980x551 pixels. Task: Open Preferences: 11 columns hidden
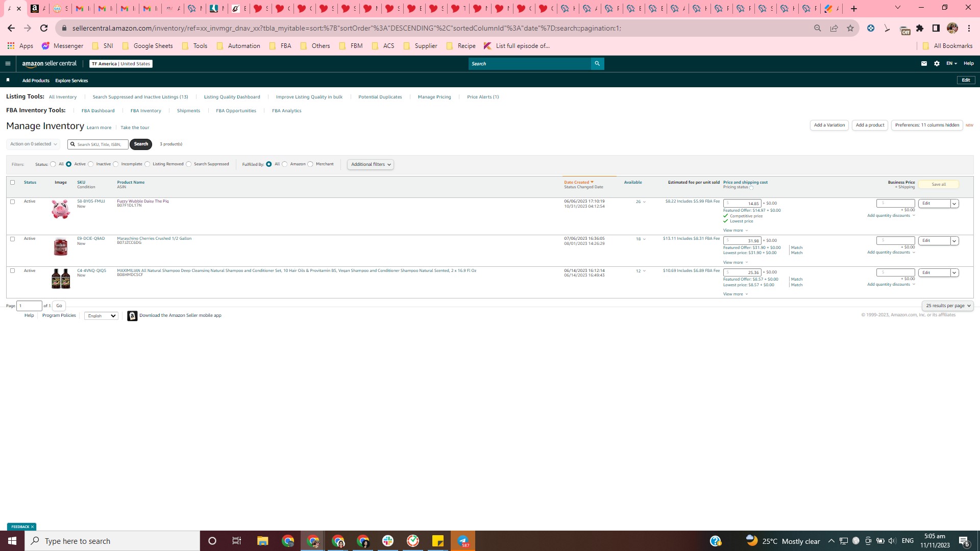tap(927, 125)
